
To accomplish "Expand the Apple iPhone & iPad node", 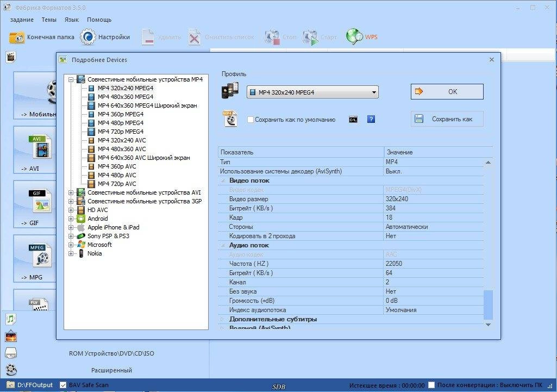I will pos(71,227).
